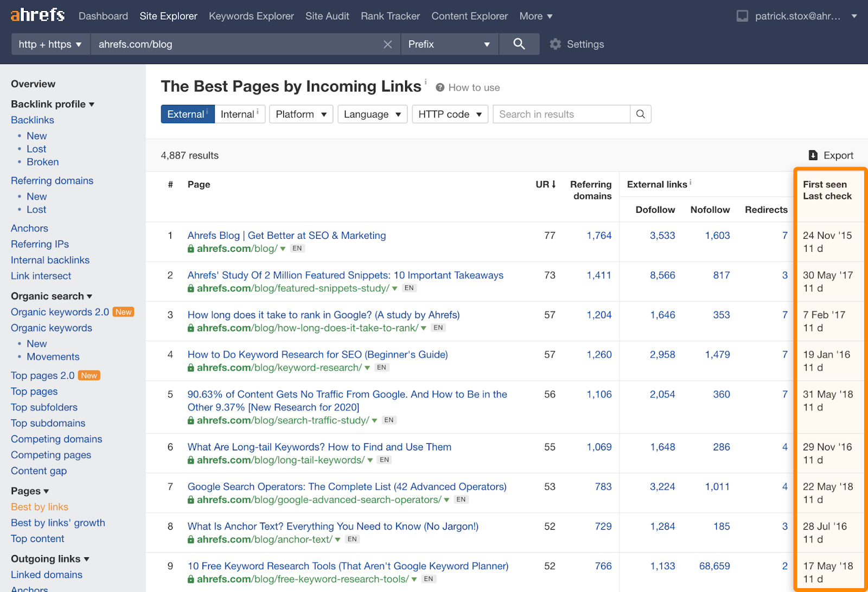
Task: Click the device icon near the account email
Action: (742, 16)
